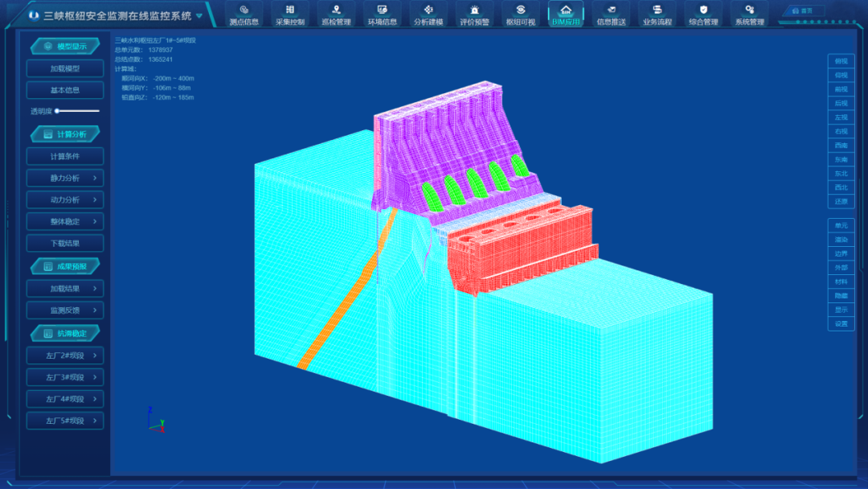This screenshot has width=868, height=489.
Task: Click the 加载模型 button
Action: [x=65, y=68]
